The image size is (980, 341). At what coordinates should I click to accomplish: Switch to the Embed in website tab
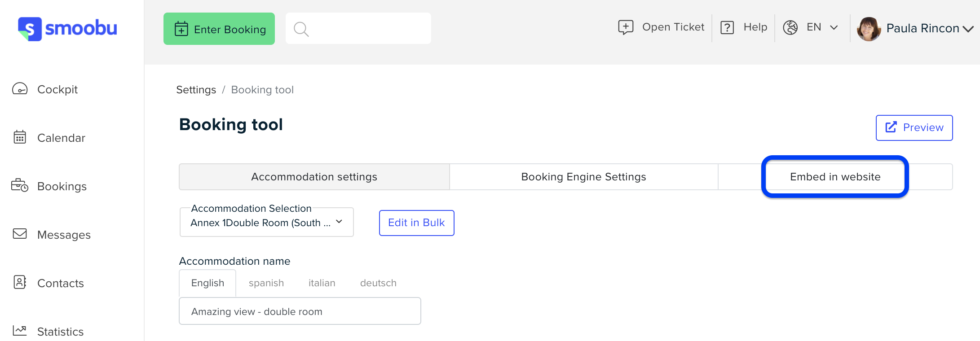click(x=835, y=177)
